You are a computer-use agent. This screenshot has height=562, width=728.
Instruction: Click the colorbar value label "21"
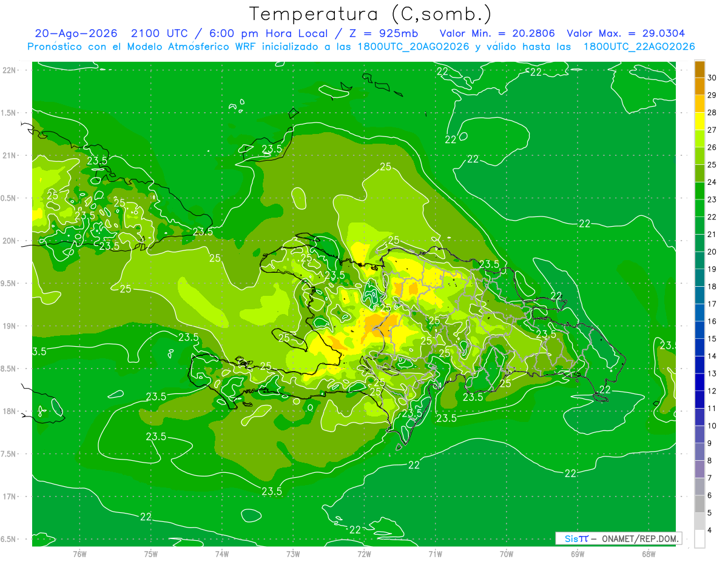click(712, 234)
